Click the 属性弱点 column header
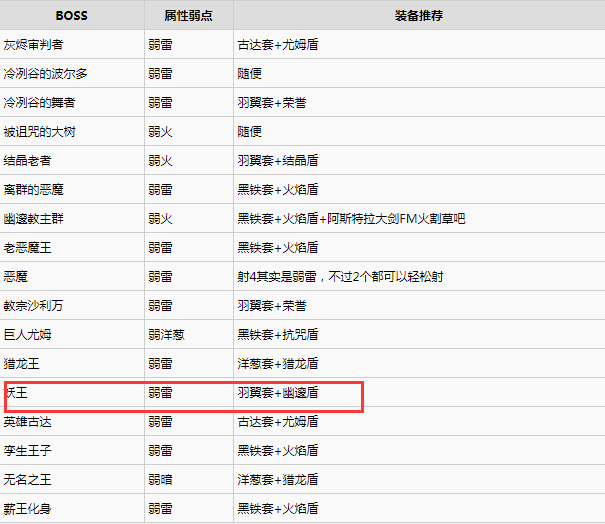Viewport: 605px width, 524px height. pos(188,15)
